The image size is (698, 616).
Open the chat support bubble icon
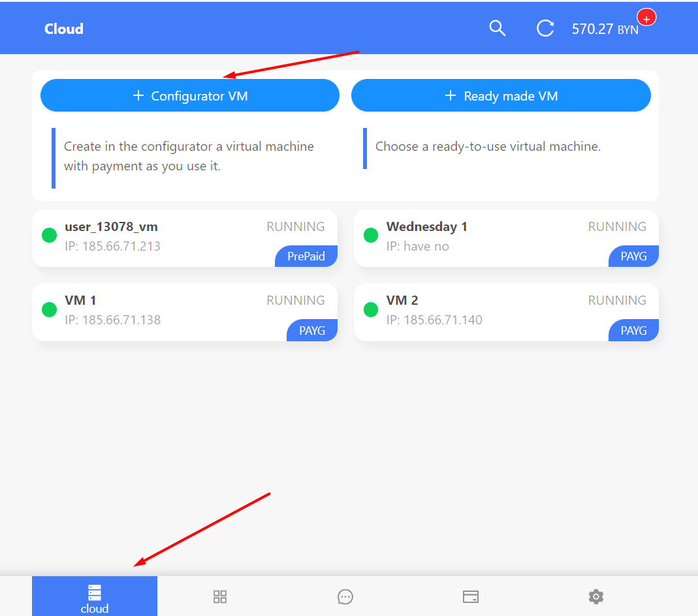[x=345, y=596]
